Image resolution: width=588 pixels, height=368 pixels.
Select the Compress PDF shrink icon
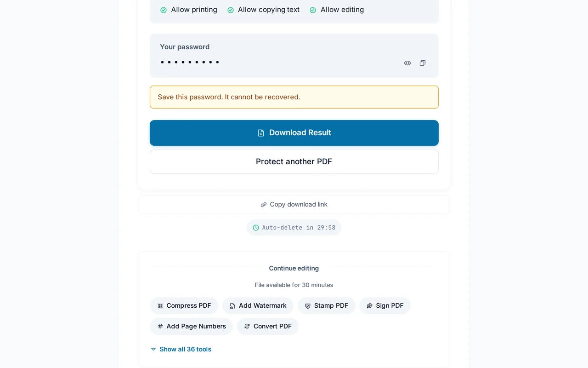(x=160, y=305)
